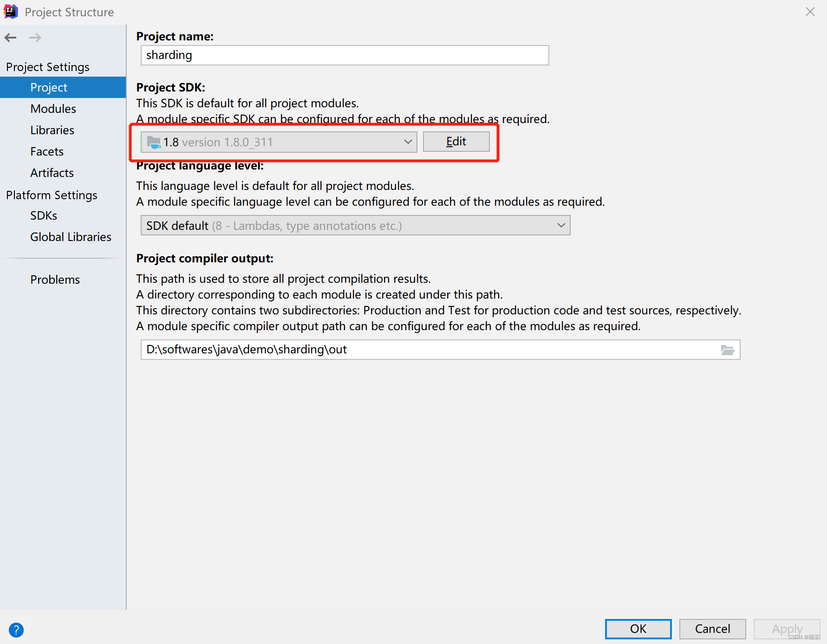Open help via the question mark icon
827x644 pixels.
tap(16, 630)
